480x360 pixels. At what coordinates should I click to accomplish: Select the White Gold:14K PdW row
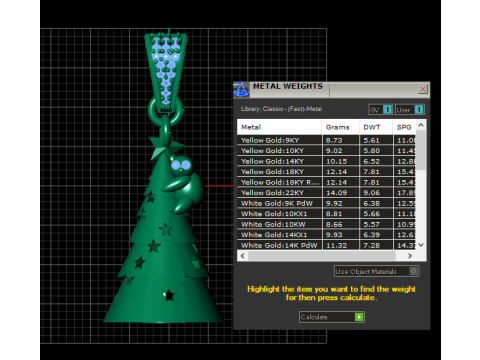click(326, 245)
